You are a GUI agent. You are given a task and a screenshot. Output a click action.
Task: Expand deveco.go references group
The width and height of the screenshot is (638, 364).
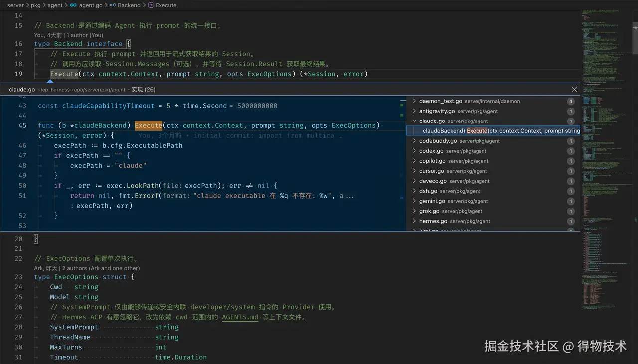pyautogui.click(x=414, y=181)
